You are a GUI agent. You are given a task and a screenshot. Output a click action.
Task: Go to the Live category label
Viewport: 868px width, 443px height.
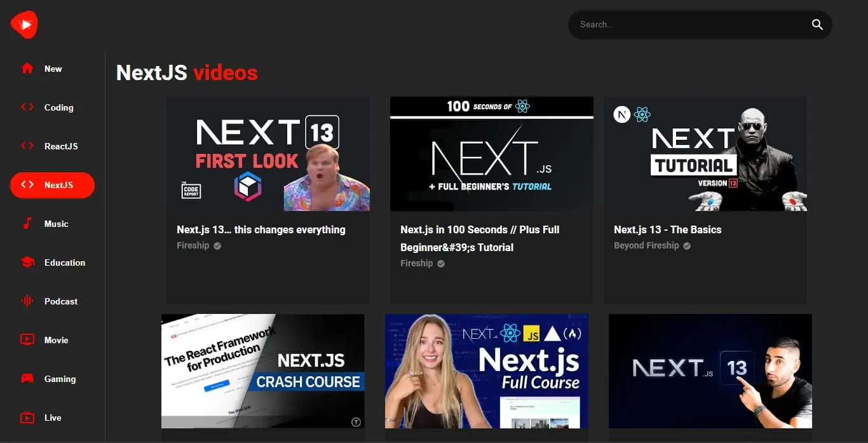pos(53,418)
